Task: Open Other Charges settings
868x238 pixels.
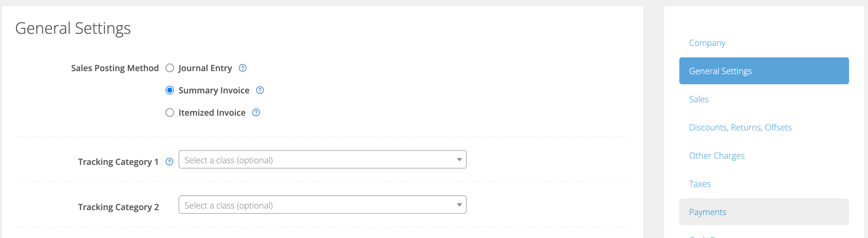Action: coord(716,156)
